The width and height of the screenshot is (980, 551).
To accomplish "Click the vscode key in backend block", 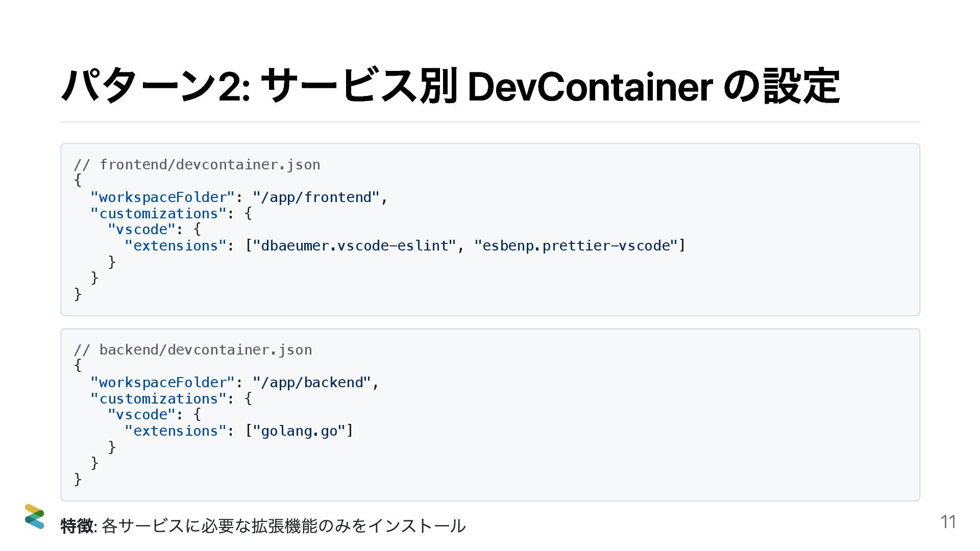I will coord(141,415).
